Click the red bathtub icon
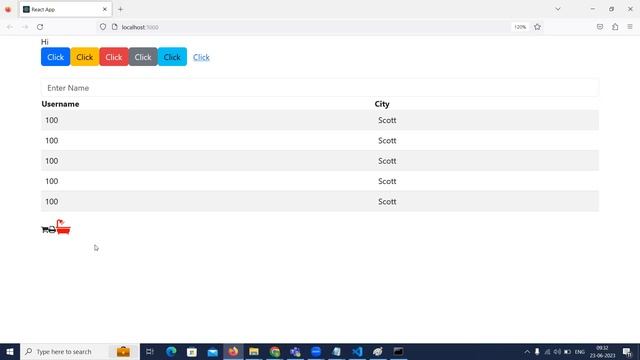The width and height of the screenshot is (640, 360). [x=63, y=227]
